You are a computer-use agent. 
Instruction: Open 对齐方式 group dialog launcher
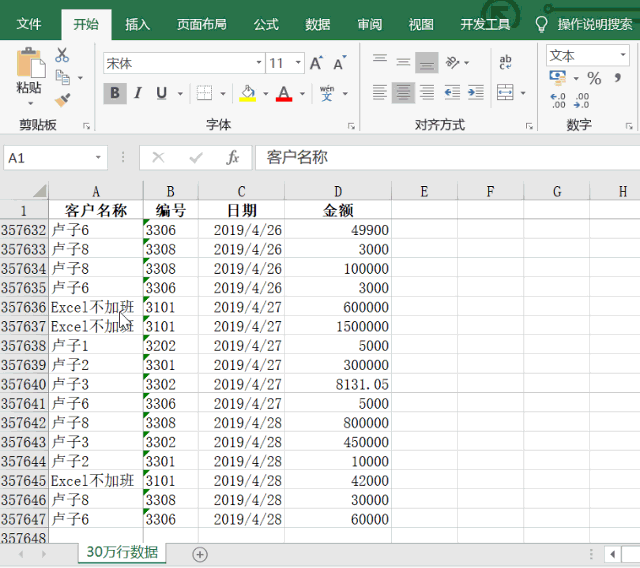point(529,126)
